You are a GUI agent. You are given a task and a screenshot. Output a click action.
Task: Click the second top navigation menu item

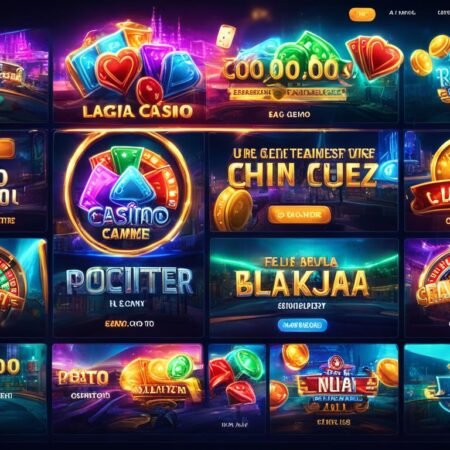coord(402,13)
